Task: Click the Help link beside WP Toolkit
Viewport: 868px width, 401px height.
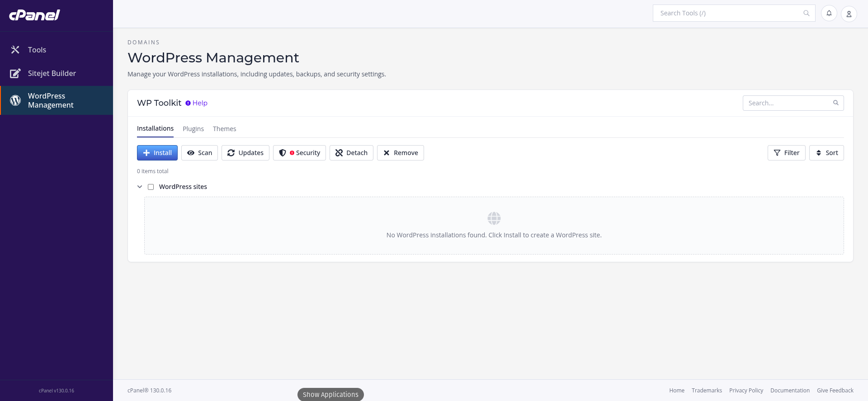Action: pyautogui.click(x=197, y=103)
